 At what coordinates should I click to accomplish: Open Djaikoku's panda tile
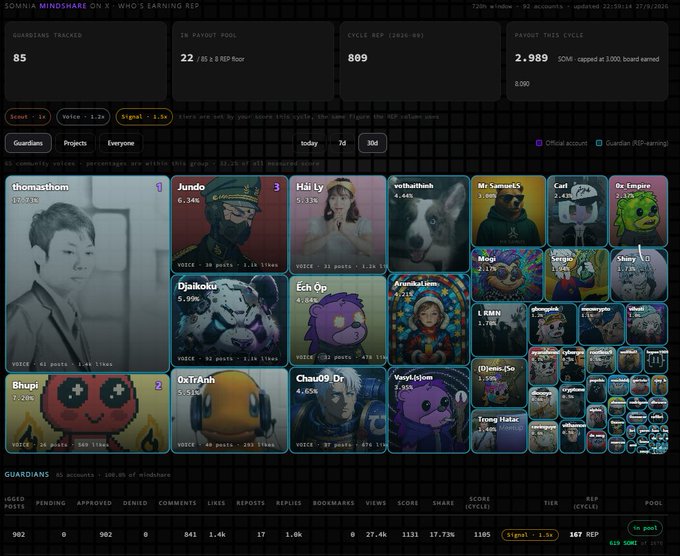click(229, 321)
